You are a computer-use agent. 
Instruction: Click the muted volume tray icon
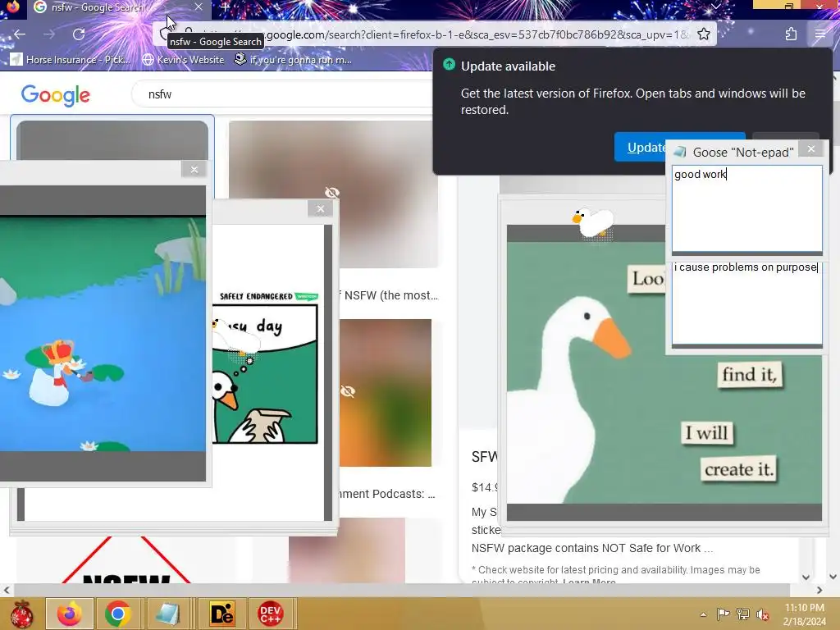pos(763,614)
